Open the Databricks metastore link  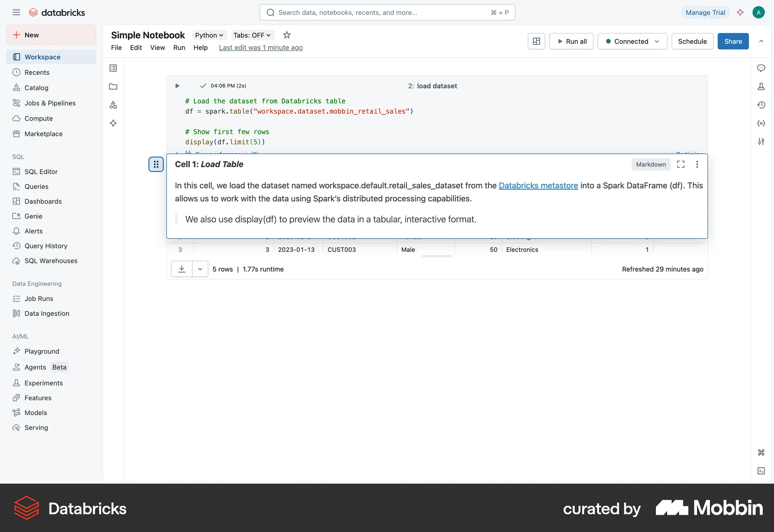point(538,186)
